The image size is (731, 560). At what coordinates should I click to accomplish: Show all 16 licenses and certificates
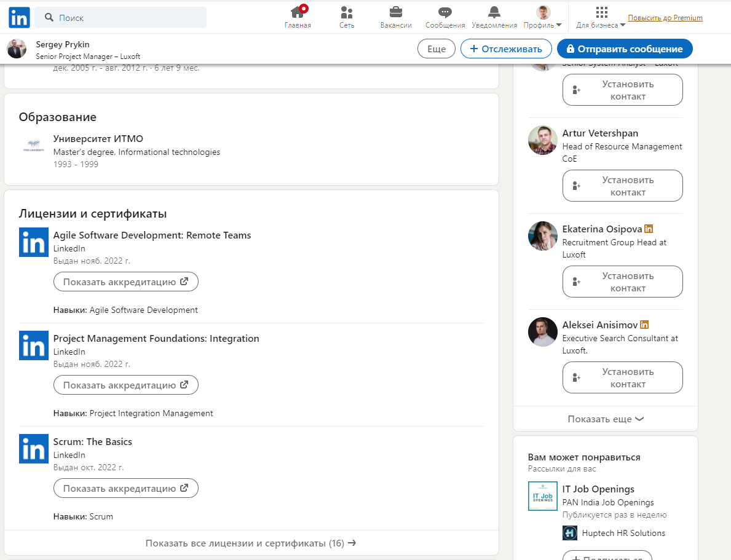(251, 543)
